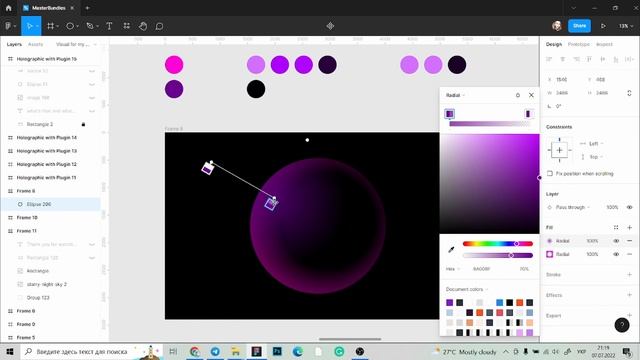Switch to the Prototype tab
Viewport: 640px width, 360px height.
click(x=579, y=44)
